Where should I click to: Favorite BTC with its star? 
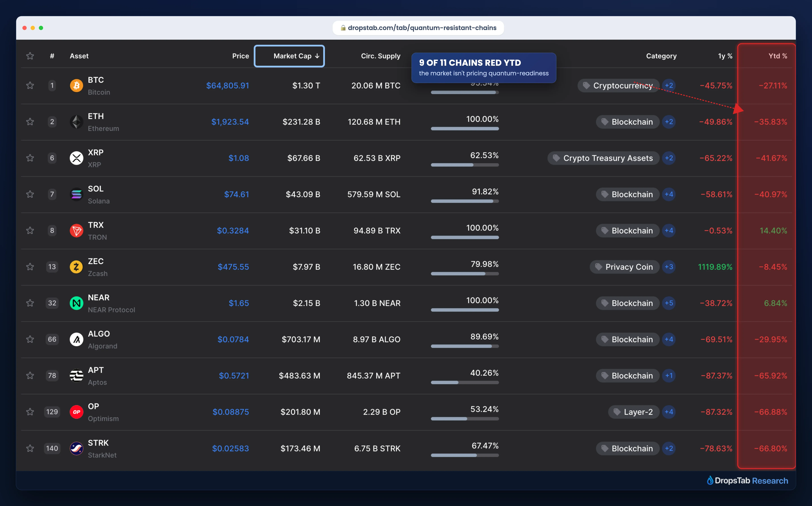[x=30, y=86]
